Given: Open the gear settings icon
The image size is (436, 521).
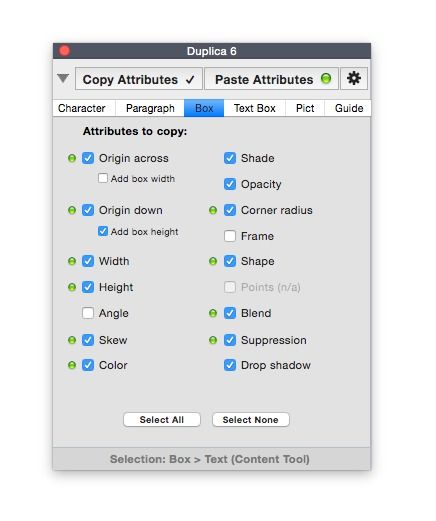Looking at the screenshot, I should [354, 79].
